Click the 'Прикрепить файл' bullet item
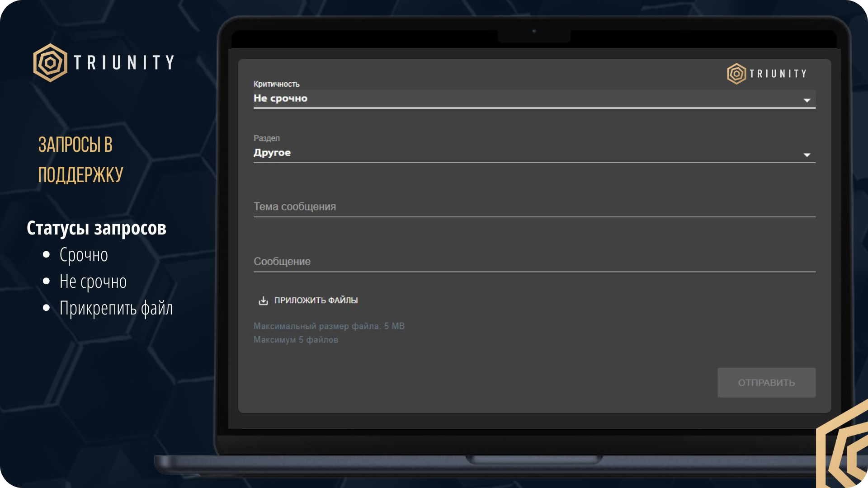Viewport: 868px width, 488px height. 116,309
